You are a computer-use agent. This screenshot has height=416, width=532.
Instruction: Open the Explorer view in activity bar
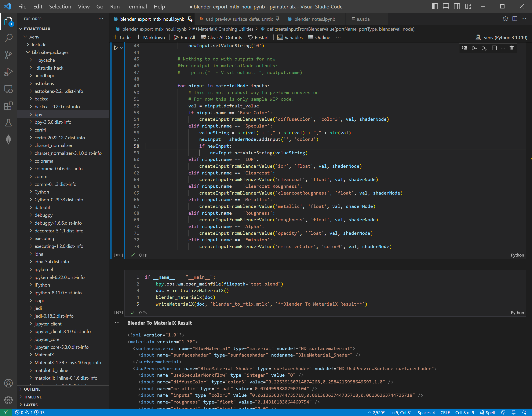point(8,21)
